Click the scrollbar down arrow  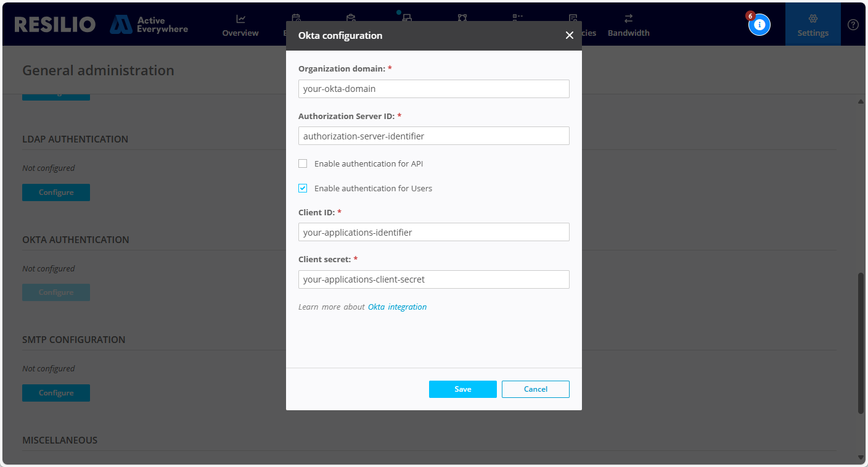pos(861,457)
